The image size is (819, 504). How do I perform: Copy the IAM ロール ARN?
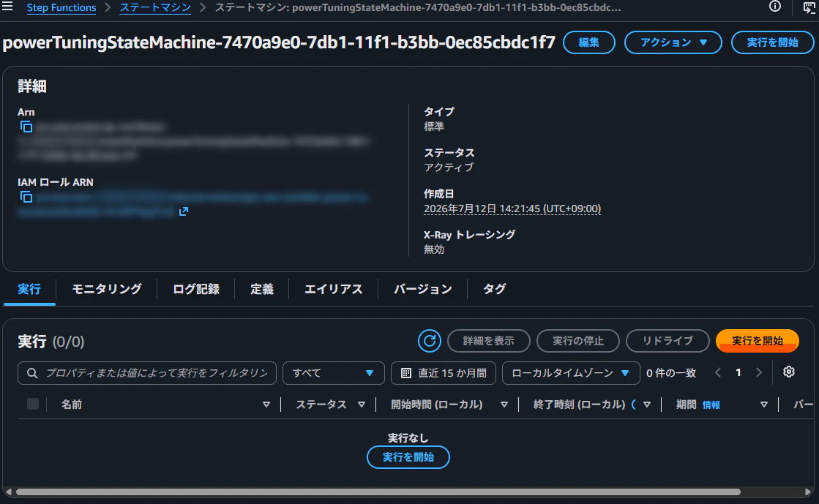tap(26, 197)
